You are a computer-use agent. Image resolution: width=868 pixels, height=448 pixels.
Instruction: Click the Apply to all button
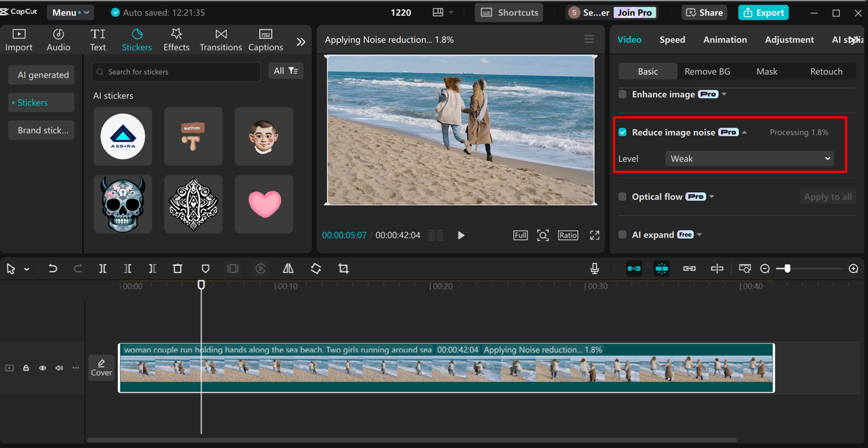[827, 197]
